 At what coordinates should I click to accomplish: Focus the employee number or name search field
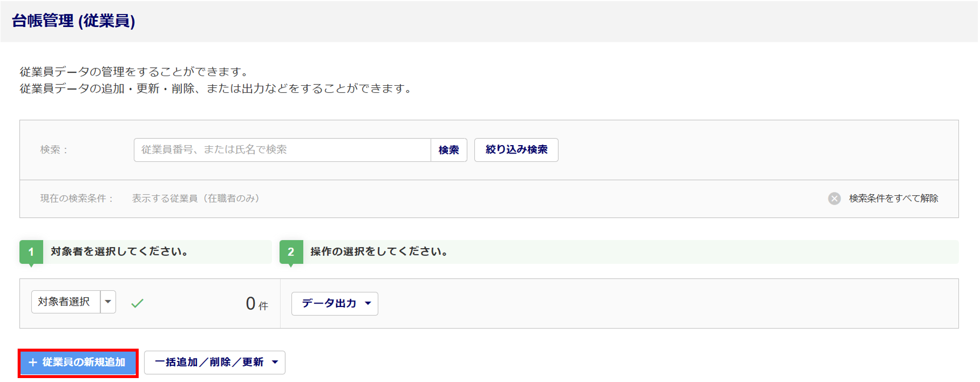point(282,150)
